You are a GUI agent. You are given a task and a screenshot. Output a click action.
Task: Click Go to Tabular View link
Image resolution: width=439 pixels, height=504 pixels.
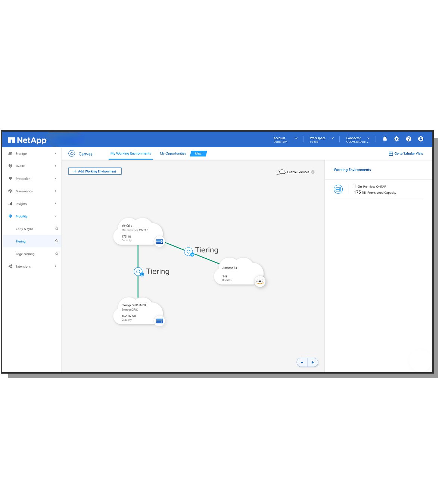pyautogui.click(x=409, y=153)
